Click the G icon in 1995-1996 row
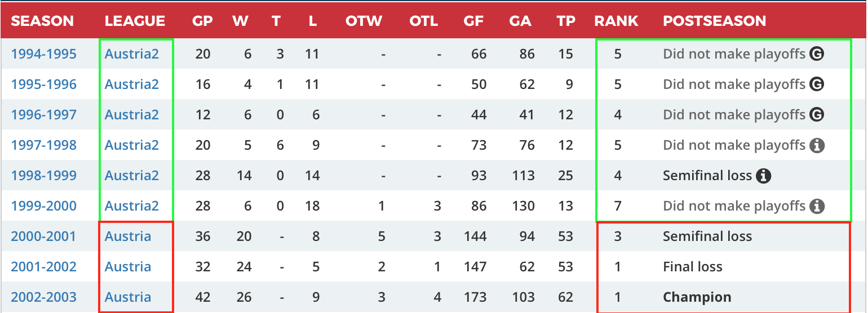 [817, 84]
